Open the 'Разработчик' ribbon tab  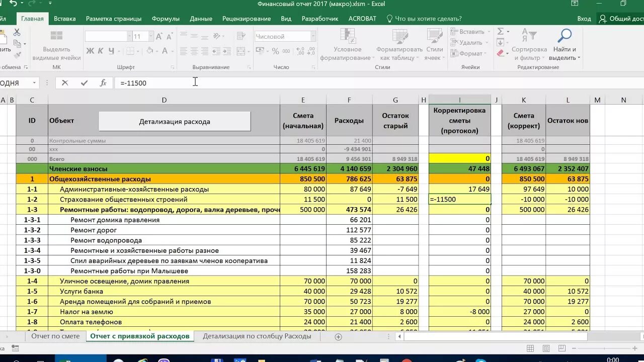pyautogui.click(x=320, y=19)
